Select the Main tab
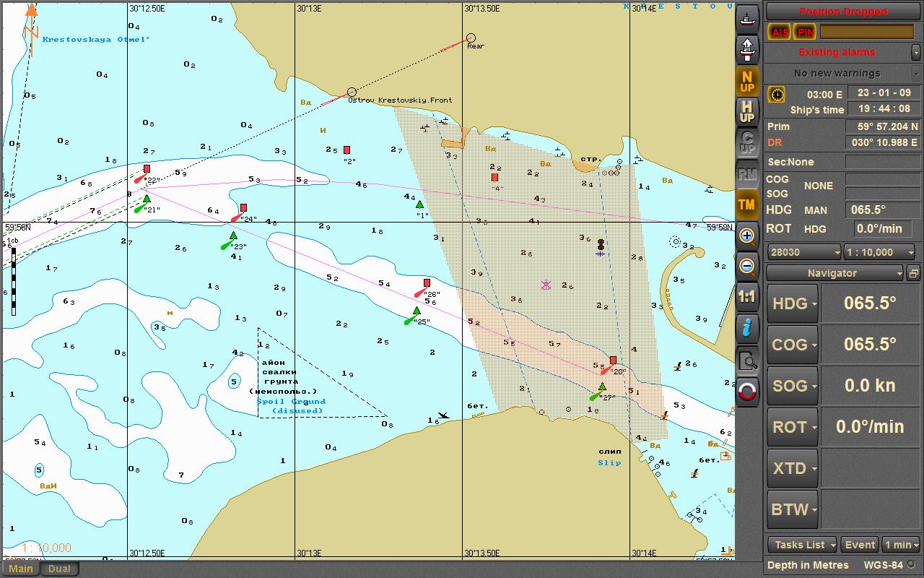 [x=21, y=569]
